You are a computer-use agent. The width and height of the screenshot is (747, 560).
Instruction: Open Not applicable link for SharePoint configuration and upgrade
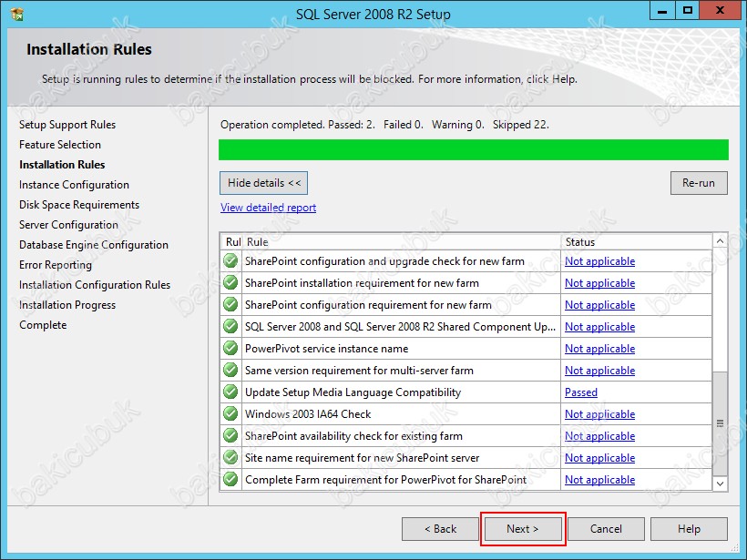pos(599,261)
